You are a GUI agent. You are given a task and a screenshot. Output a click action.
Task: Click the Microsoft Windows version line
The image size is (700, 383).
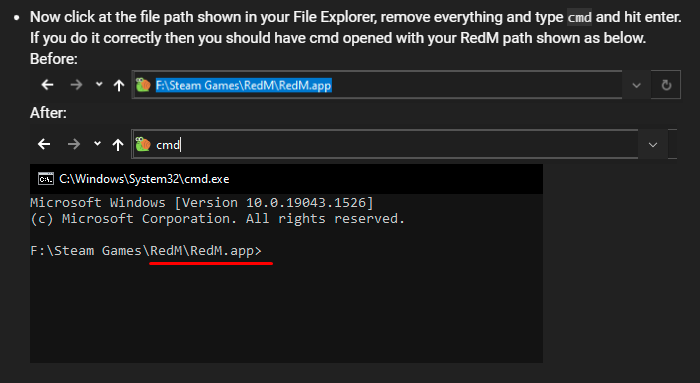click(202, 203)
